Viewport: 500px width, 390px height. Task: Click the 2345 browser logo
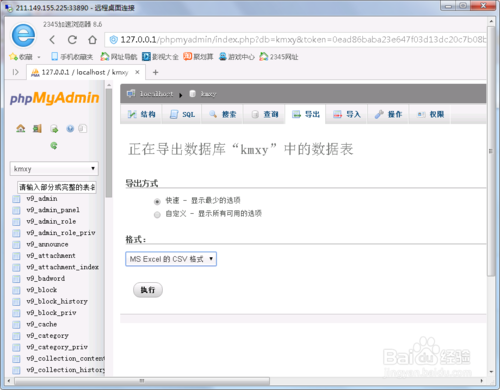[x=23, y=35]
